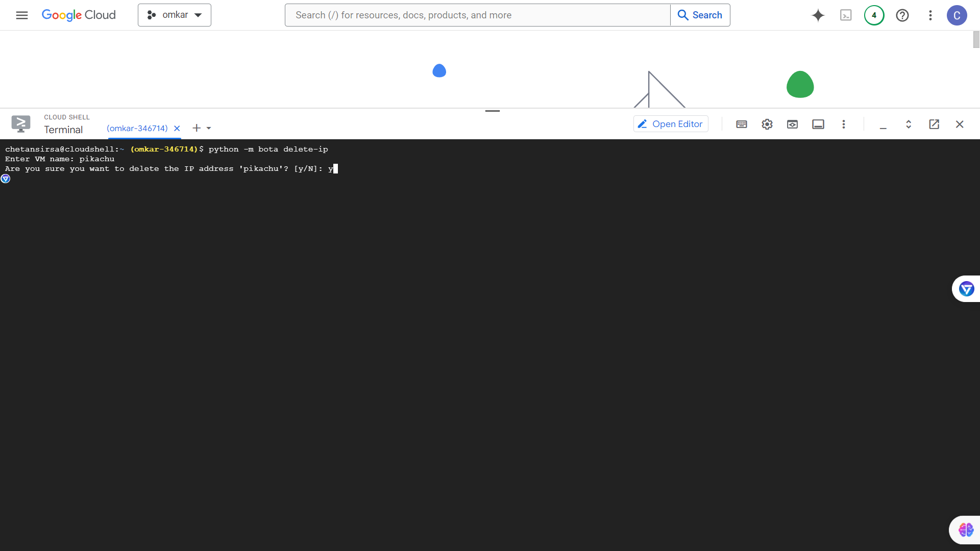Open the omkar project selector dropdown
980x551 pixels.
coord(175,15)
